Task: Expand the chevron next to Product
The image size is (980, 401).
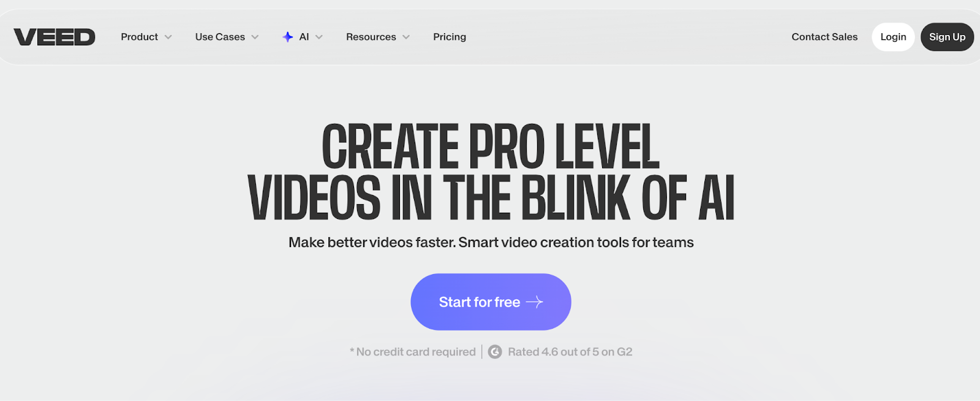Action: [x=168, y=37]
